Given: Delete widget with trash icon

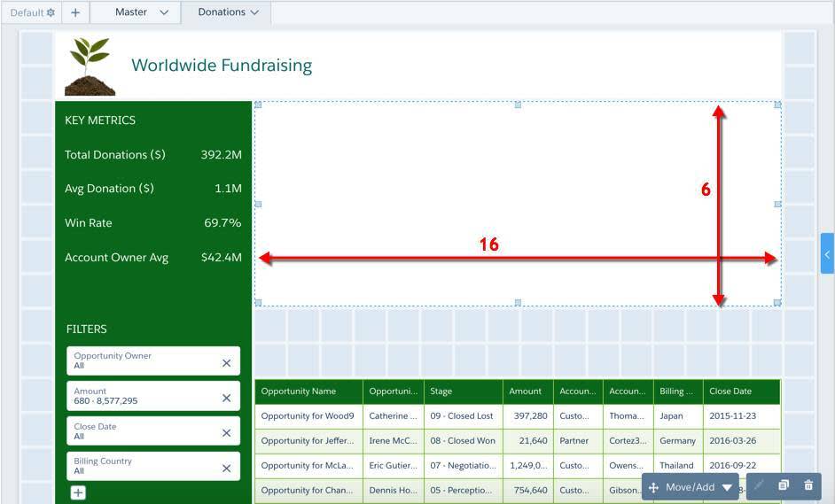Looking at the screenshot, I should pyautogui.click(x=808, y=485).
